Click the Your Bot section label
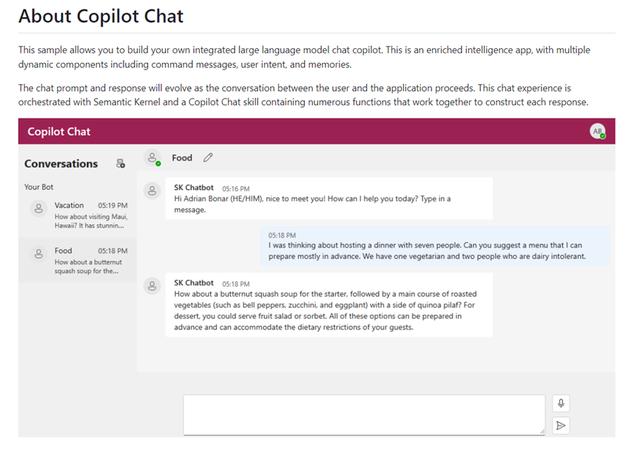This screenshot has height=456, width=640. [40, 186]
